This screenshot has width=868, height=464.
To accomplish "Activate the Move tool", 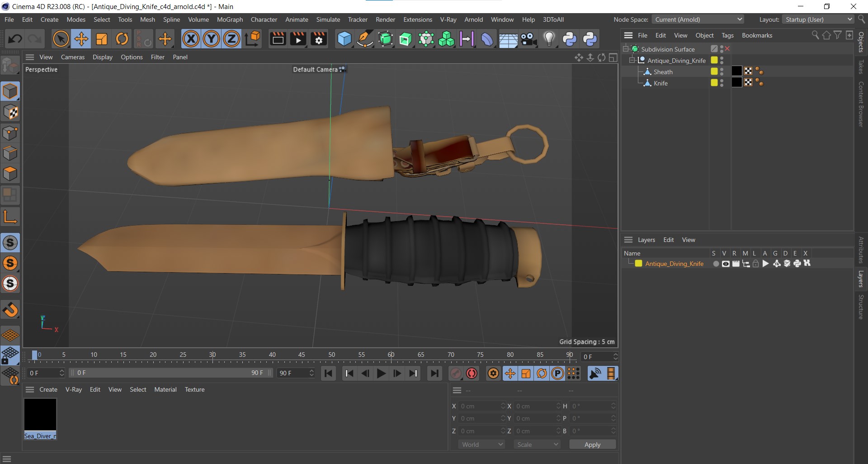I will [x=81, y=39].
